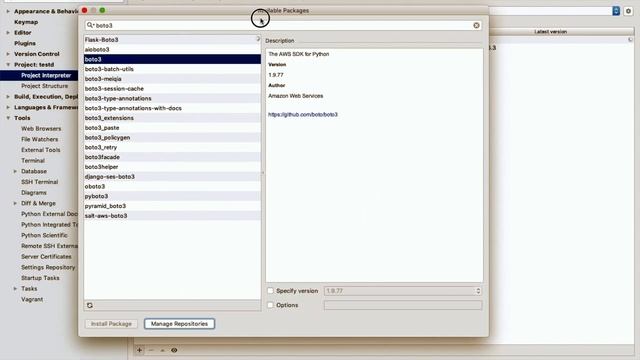Collapse the Tools settings node
This screenshot has width=640, height=360.
coord(8,118)
